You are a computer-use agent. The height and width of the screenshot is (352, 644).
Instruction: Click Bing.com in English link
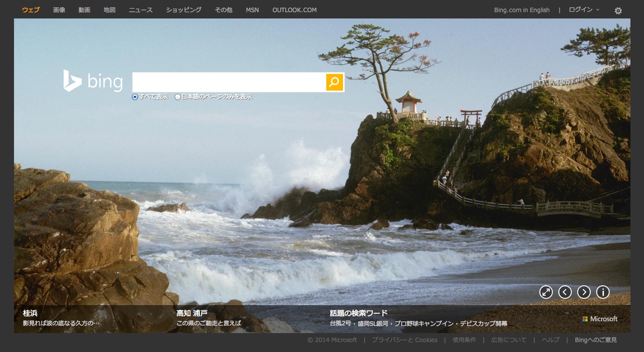522,10
